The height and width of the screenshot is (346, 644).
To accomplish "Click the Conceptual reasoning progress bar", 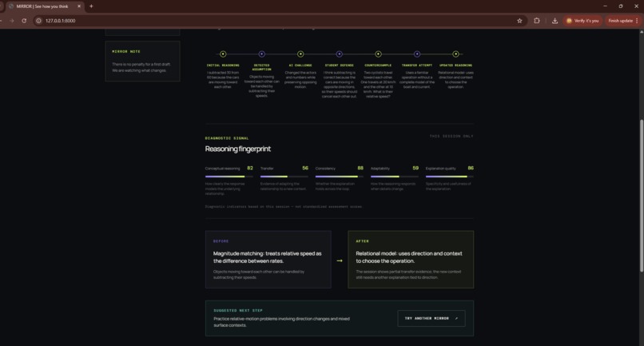I will (x=229, y=177).
